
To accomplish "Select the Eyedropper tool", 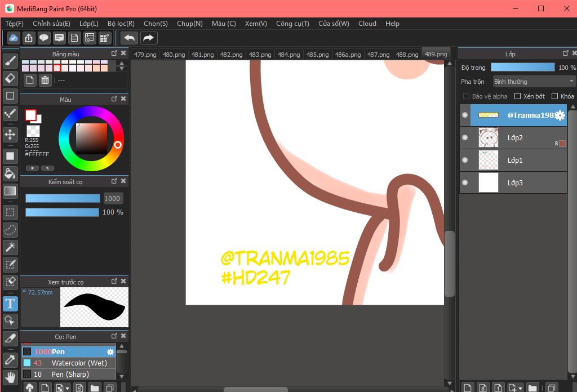I will tap(10, 360).
